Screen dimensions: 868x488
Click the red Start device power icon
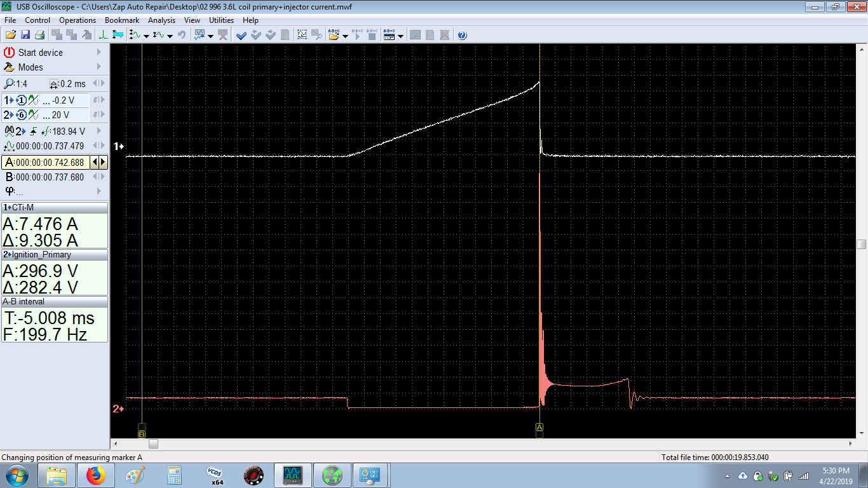click(x=9, y=52)
